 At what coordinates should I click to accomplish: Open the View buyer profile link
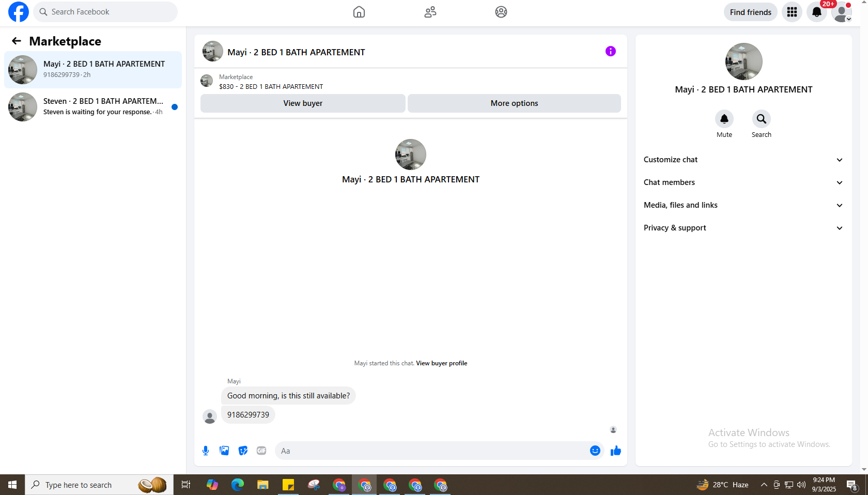click(441, 363)
